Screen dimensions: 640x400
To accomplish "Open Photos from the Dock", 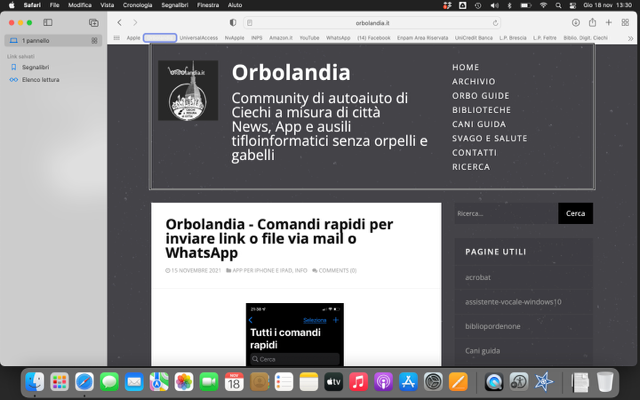I will click(184, 382).
